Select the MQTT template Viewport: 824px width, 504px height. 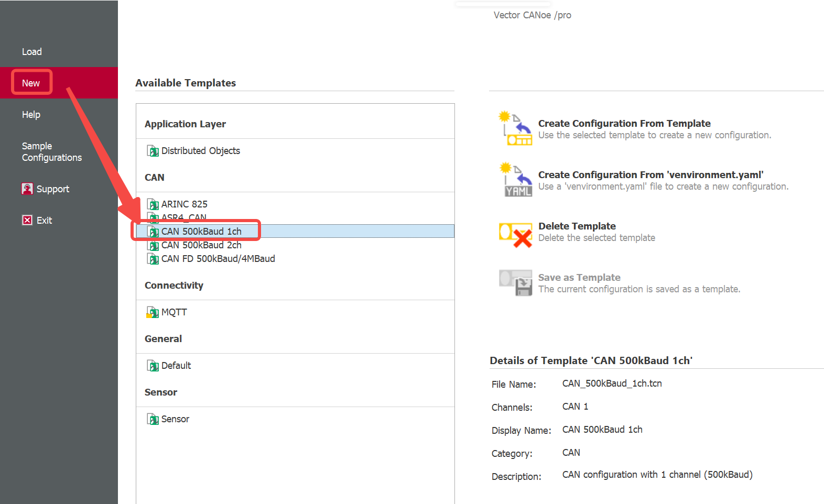pos(174,312)
